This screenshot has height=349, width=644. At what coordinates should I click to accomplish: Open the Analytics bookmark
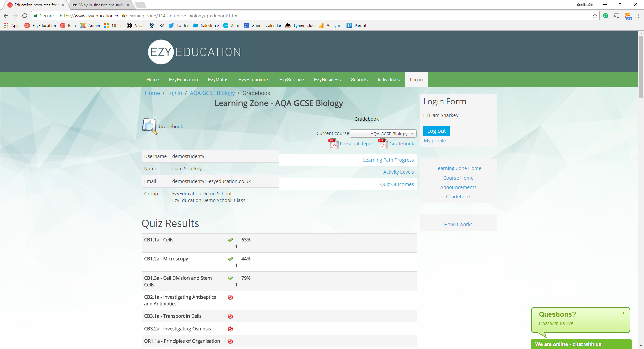331,26
